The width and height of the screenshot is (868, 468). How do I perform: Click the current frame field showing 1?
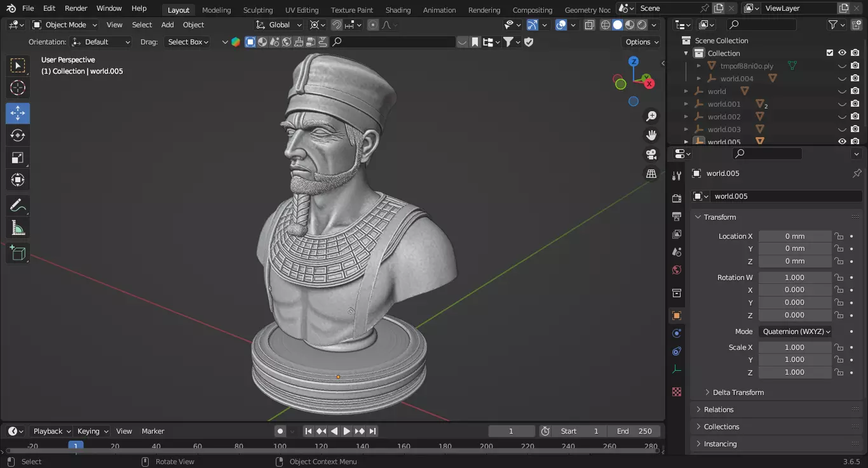(512, 431)
